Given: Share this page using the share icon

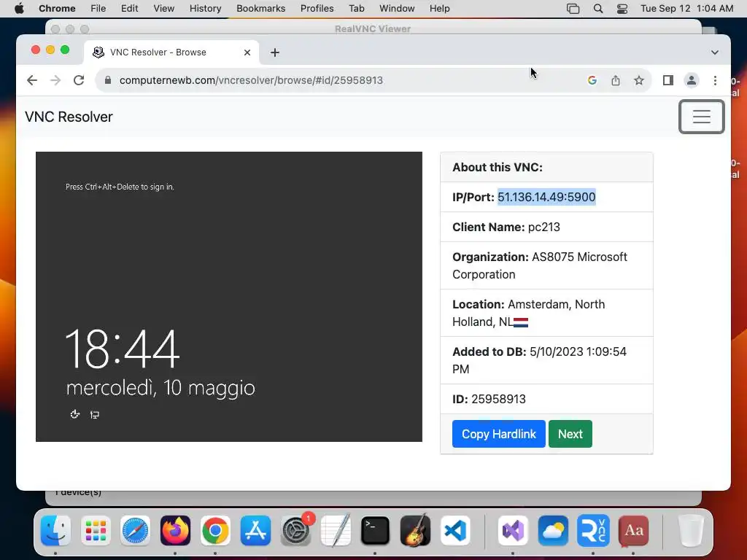Looking at the screenshot, I should point(616,80).
